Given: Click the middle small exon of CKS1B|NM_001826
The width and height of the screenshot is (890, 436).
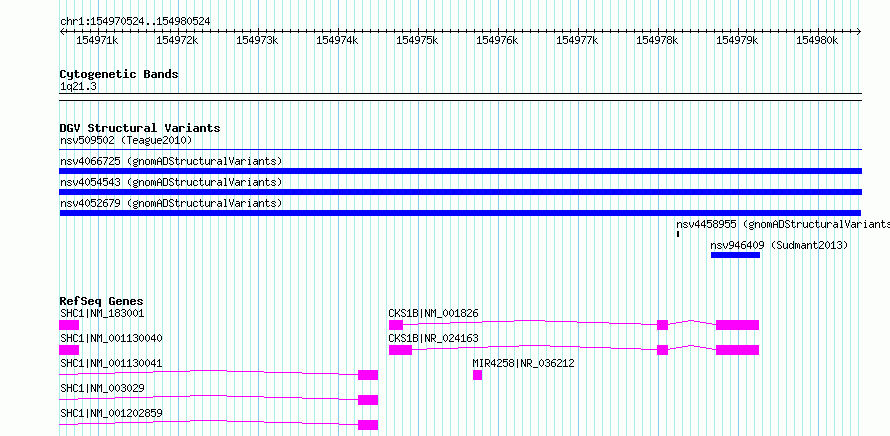Looking at the screenshot, I should click(662, 325).
